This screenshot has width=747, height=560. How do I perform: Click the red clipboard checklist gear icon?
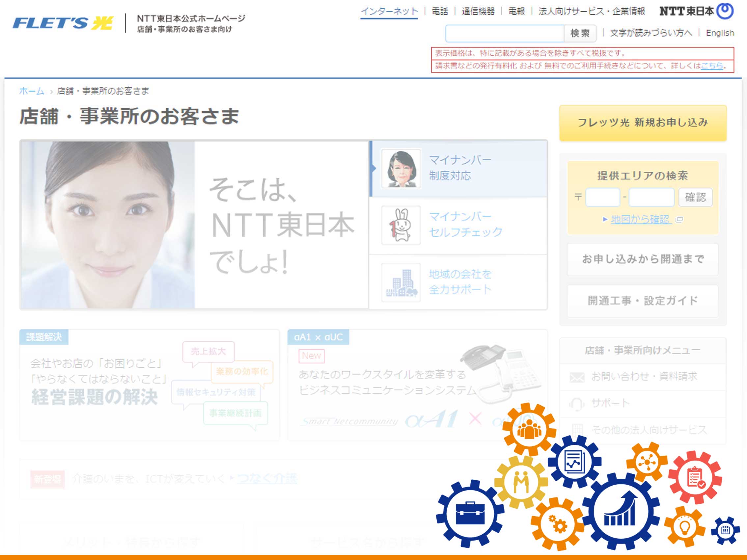click(x=695, y=477)
